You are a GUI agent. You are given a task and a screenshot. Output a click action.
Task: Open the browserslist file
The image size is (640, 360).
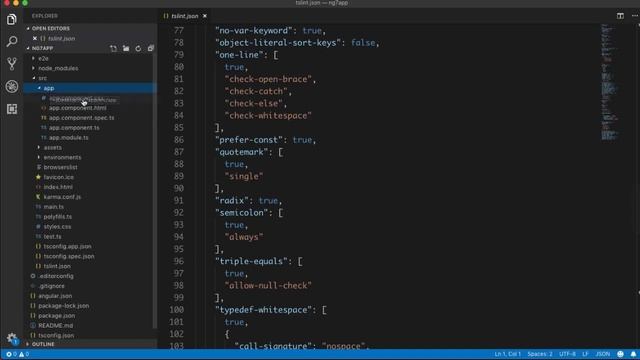point(60,167)
